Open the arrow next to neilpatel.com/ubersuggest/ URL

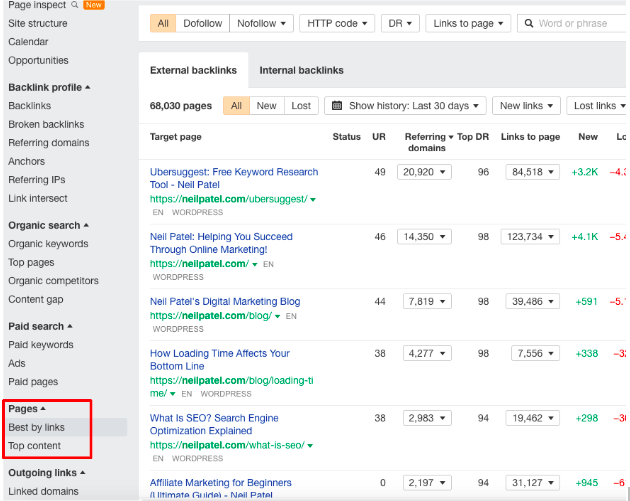(313, 199)
